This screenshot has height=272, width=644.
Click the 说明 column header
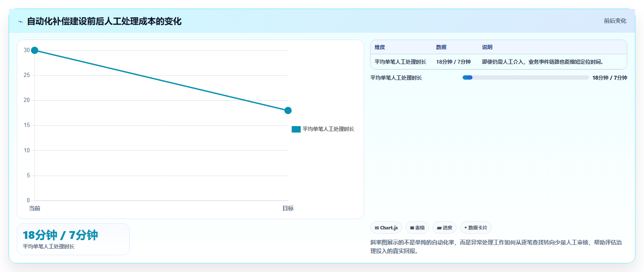click(x=487, y=47)
